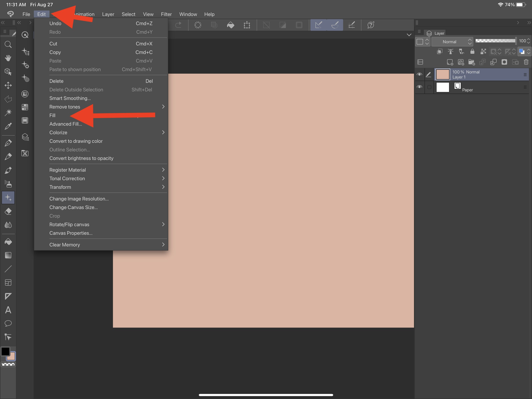
Task: Click the Layer 1 thumbnail
Action: click(x=443, y=74)
